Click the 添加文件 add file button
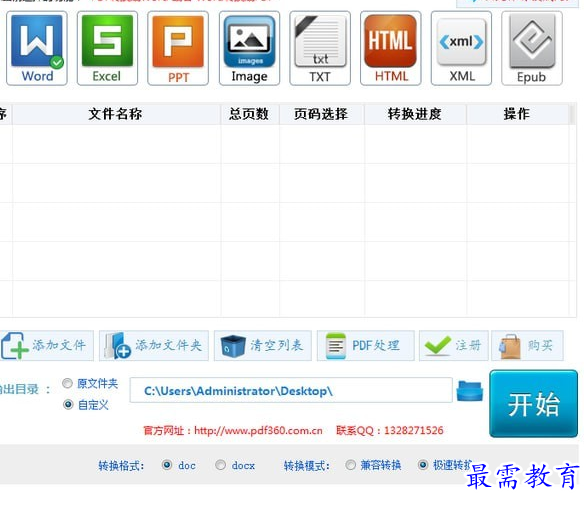Image resolution: width=588 pixels, height=508 pixels. 46,346
